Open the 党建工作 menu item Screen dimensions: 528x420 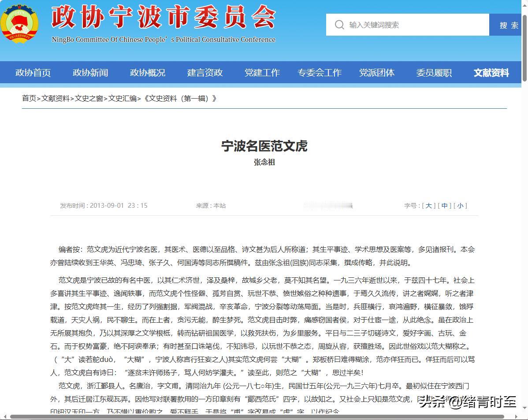(262, 73)
